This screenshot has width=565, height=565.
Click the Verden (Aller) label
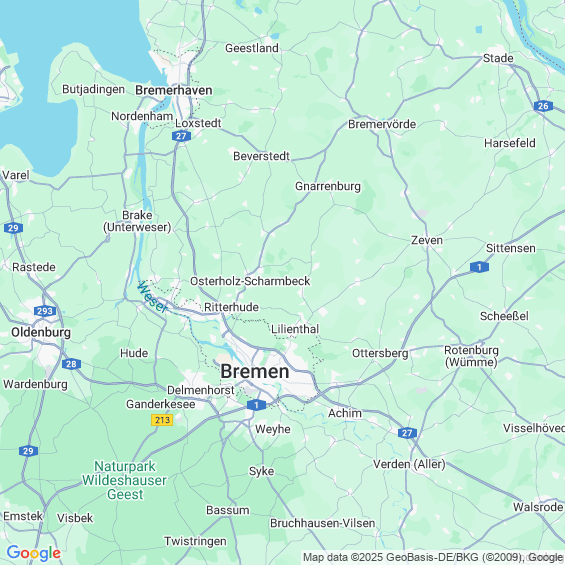click(x=409, y=464)
